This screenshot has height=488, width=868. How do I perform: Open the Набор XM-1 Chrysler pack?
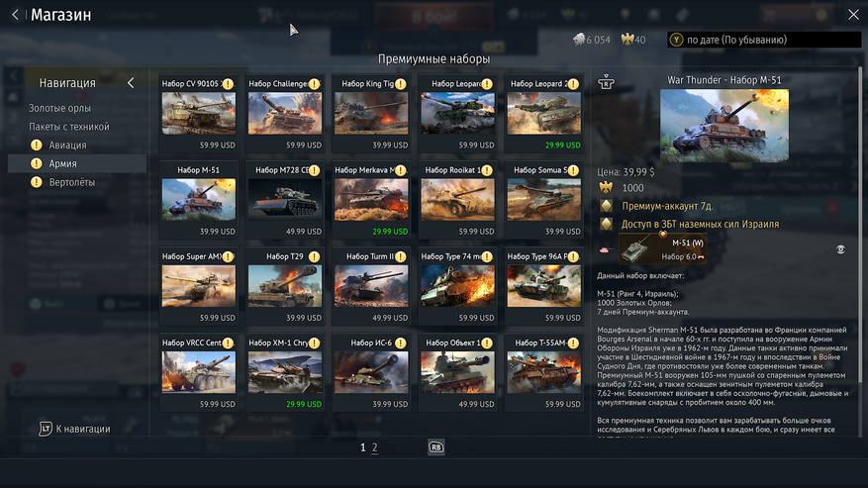coord(285,373)
